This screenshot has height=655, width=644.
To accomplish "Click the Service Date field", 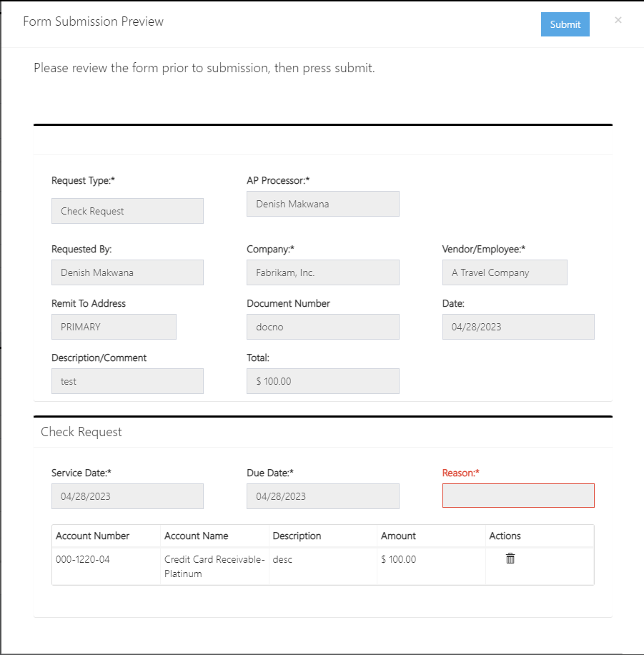I will click(x=127, y=496).
